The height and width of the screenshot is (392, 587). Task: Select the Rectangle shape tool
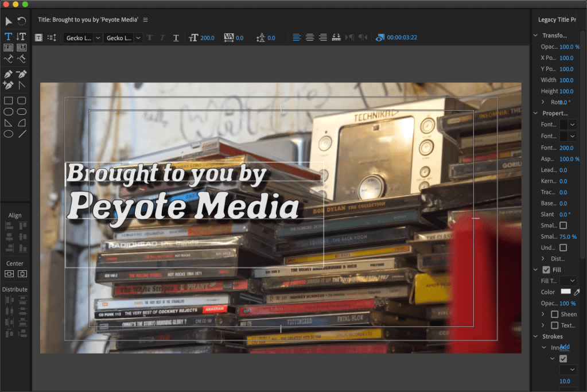pyautogui.click(x=9, y=100)
